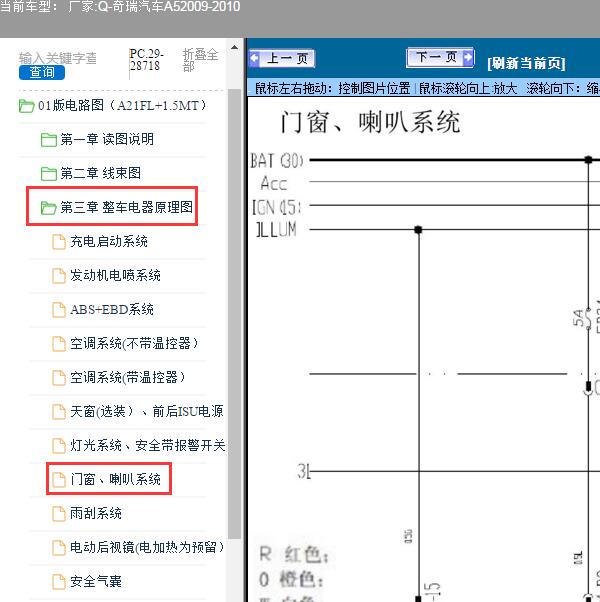Click the 天窗(选装) document icon
The image size is (600, 602).
click(59, 412)
